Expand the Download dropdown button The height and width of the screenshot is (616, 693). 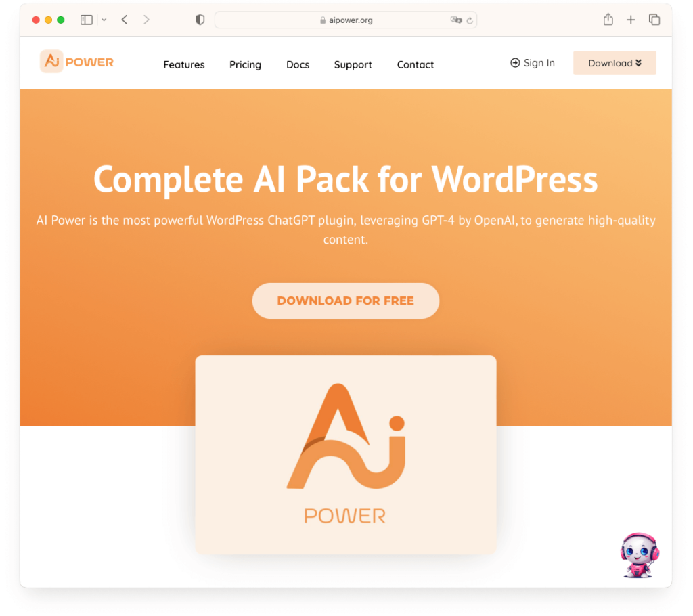point(614,63)
